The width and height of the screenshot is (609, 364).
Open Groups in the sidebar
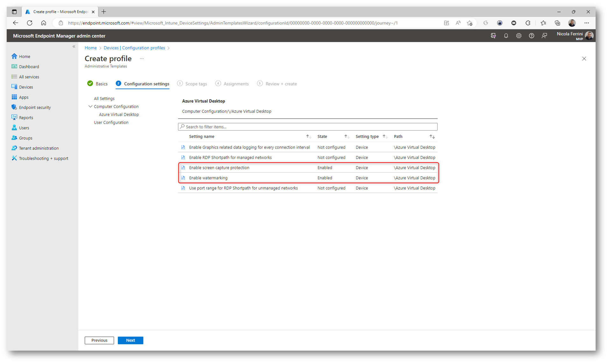[x=22, y=138]
